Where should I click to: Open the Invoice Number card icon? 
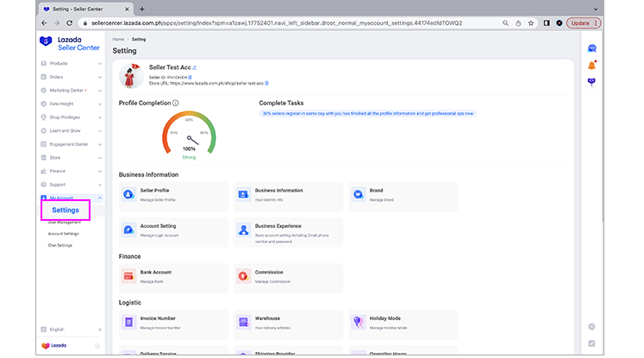[x=128, y=323]
